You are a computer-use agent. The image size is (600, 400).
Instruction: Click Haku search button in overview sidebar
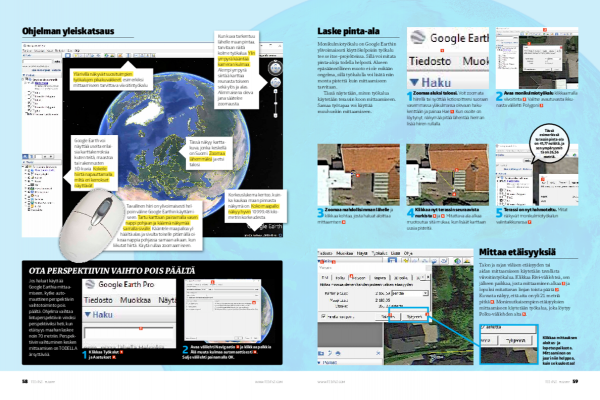point(57,61)
